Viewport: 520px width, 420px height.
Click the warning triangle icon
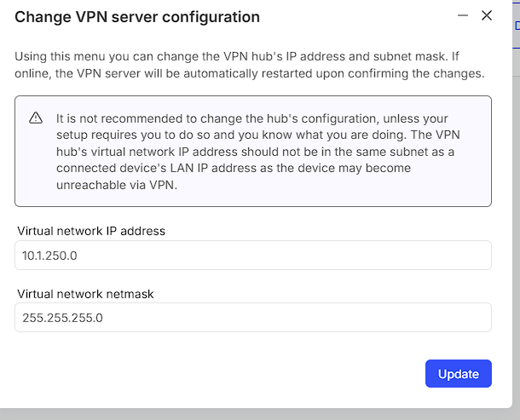tap(36, 118)
